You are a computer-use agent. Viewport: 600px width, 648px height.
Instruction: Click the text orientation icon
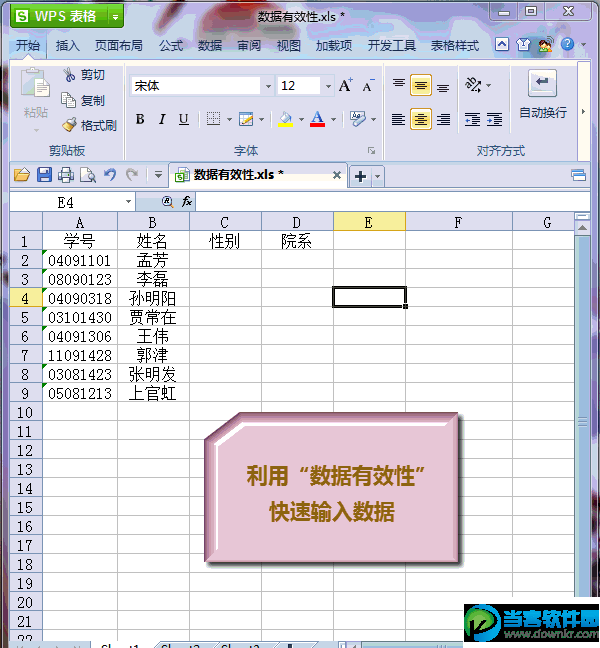click(x=473, y=85)
